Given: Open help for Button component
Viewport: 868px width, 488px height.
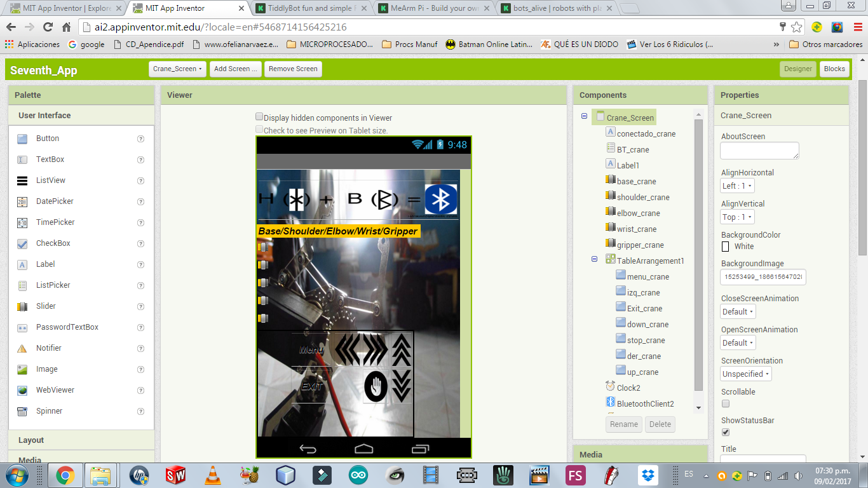Looking at the screenshot, I should [141, 139].
